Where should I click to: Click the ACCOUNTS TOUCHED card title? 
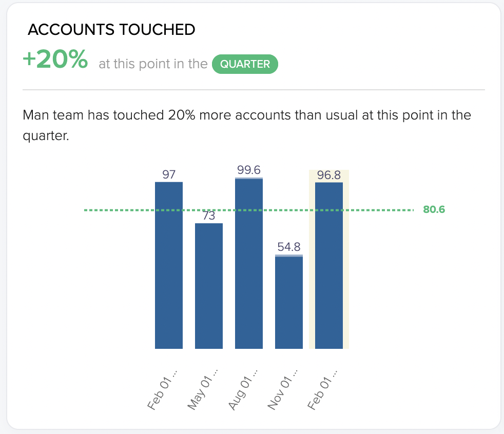[x=111, y=30]
